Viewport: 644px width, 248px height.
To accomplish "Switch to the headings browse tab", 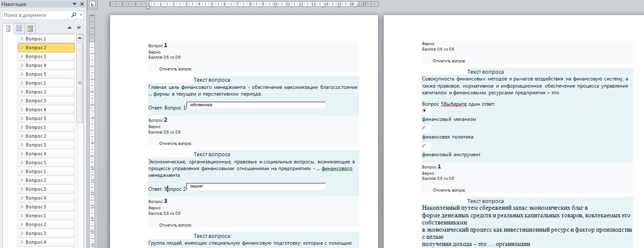I will tap(8, 28).
